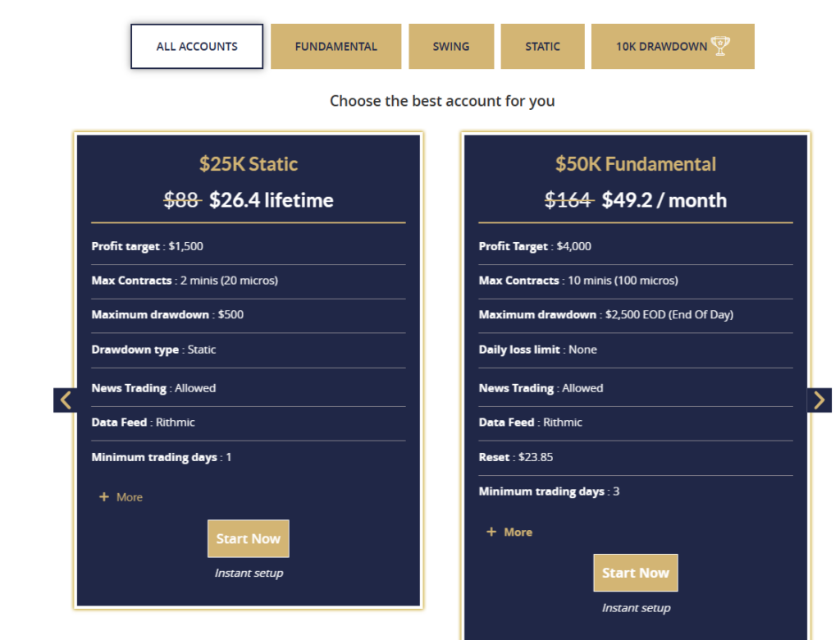This screenshot has height=640, width=840.
Task: Click the $26.4 lifetime price
Action: (x=272, y=200)
